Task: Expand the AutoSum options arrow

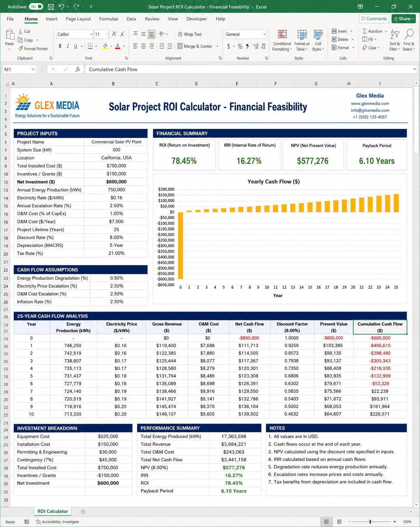Action: pos(386,31)
